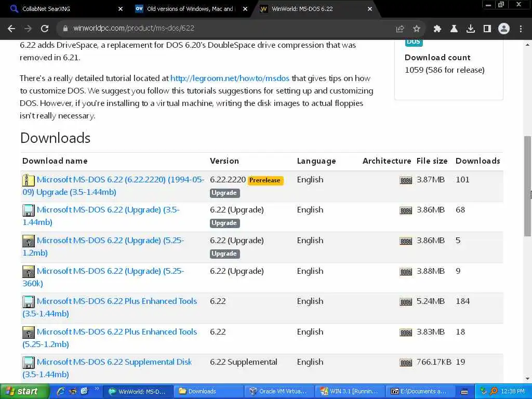
Task: Share this page via address bar icon
Action: (x=400, y=29)
